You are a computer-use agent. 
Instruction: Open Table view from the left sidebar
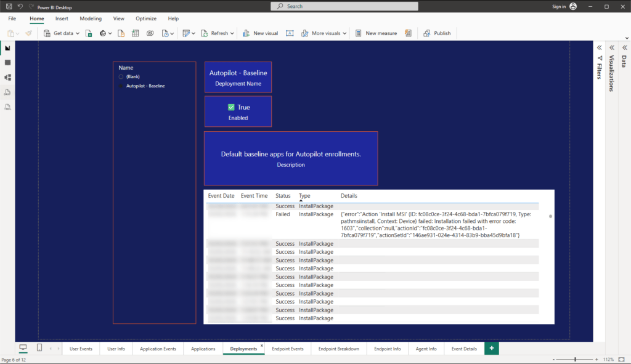pyautogui.click(x=7, y=62)
